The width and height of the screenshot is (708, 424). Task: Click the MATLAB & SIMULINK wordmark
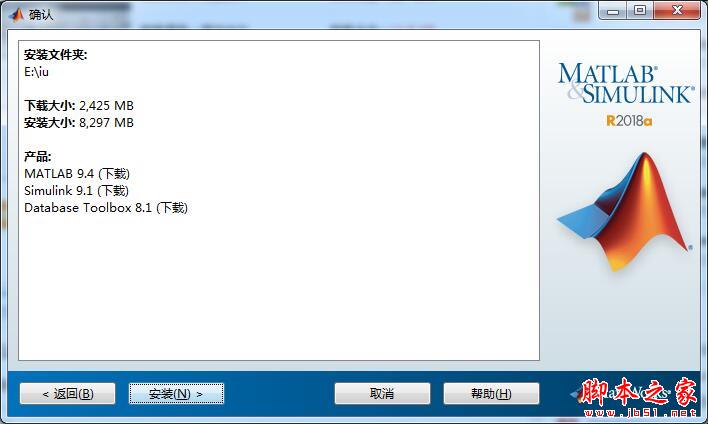(626, 83)
